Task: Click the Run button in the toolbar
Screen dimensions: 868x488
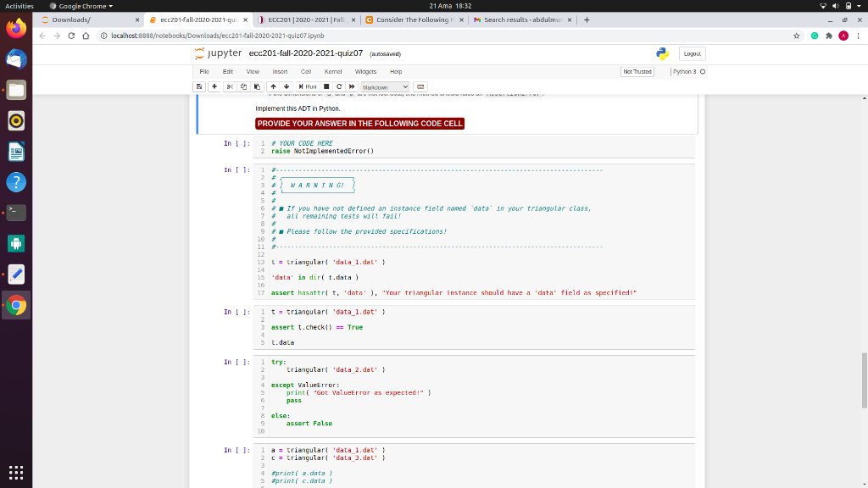Action: pyautogui.click(x=308, y=86)
